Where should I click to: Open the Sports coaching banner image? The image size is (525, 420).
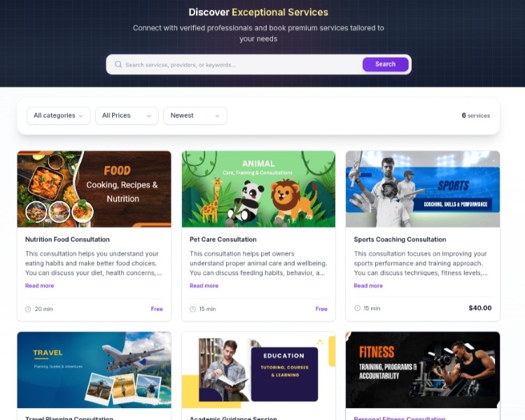point(423,189)
